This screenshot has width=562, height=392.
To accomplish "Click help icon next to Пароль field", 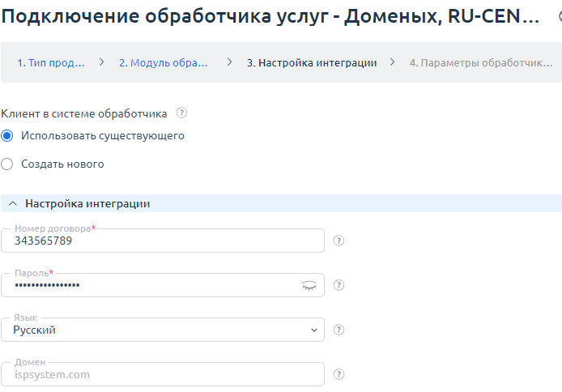I will point(339,285).
